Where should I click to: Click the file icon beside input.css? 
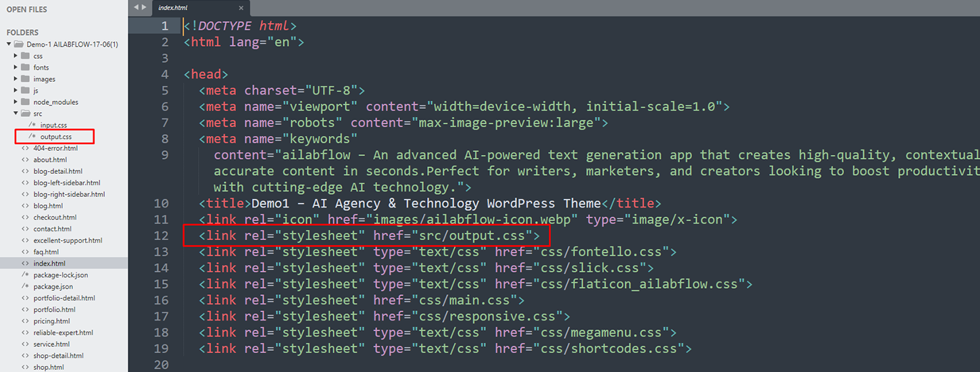coord(32,125)
